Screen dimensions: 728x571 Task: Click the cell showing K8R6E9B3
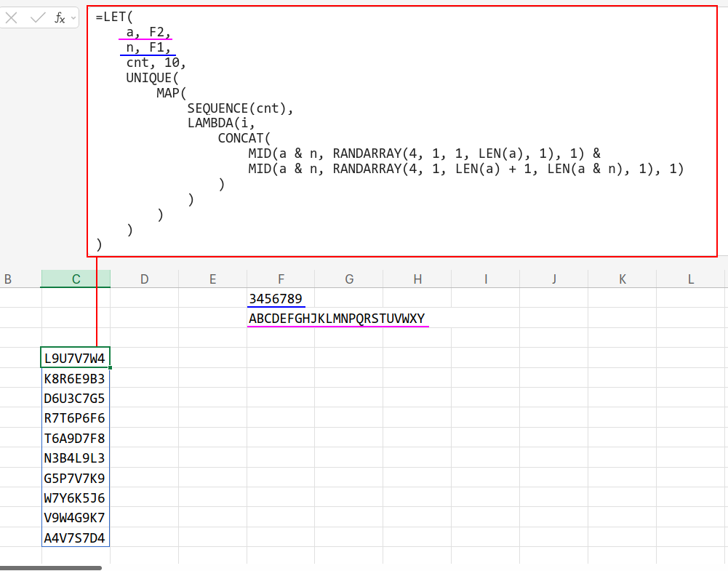(75, 378)
